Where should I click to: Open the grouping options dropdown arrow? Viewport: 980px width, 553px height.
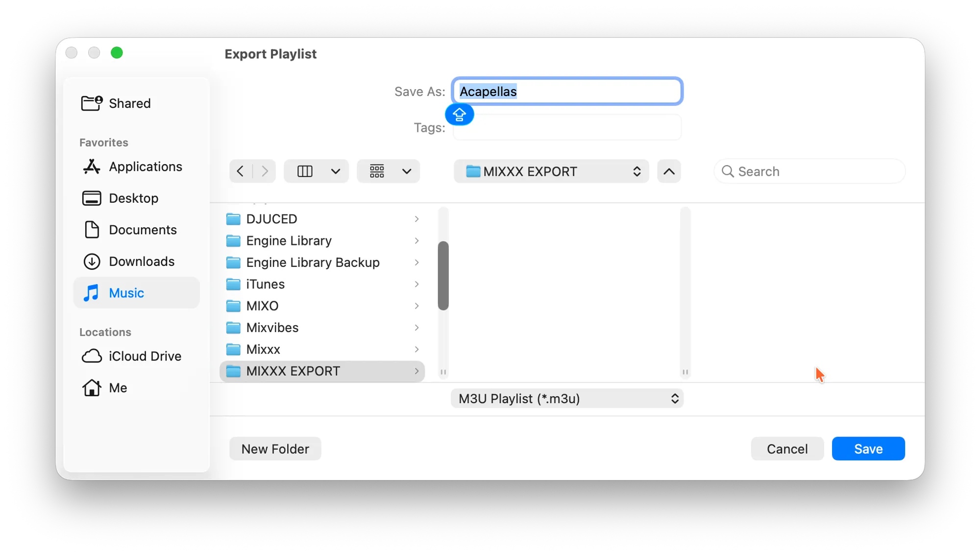[x=407, y=171]
